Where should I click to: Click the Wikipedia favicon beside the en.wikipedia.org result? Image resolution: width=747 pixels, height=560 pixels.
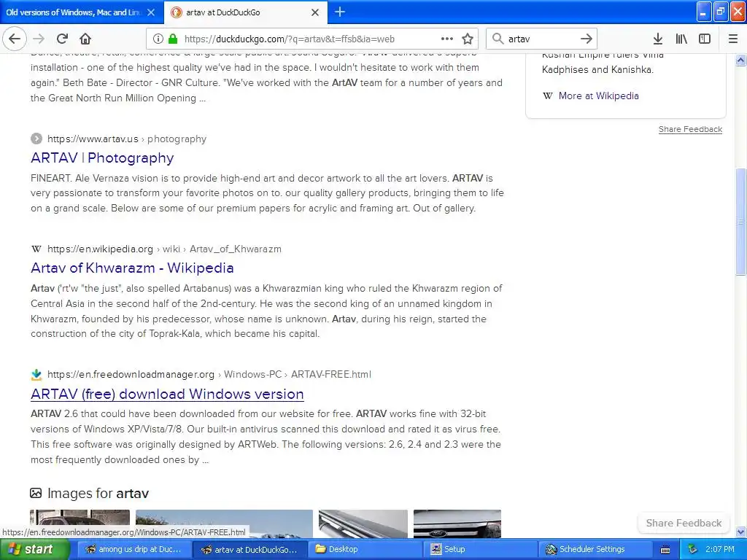[36, 249]
